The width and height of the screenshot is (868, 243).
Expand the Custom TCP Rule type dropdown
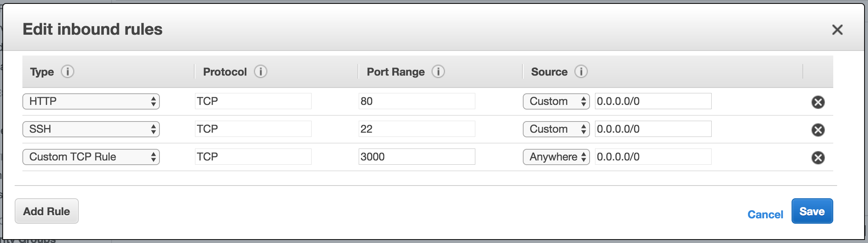91,157
